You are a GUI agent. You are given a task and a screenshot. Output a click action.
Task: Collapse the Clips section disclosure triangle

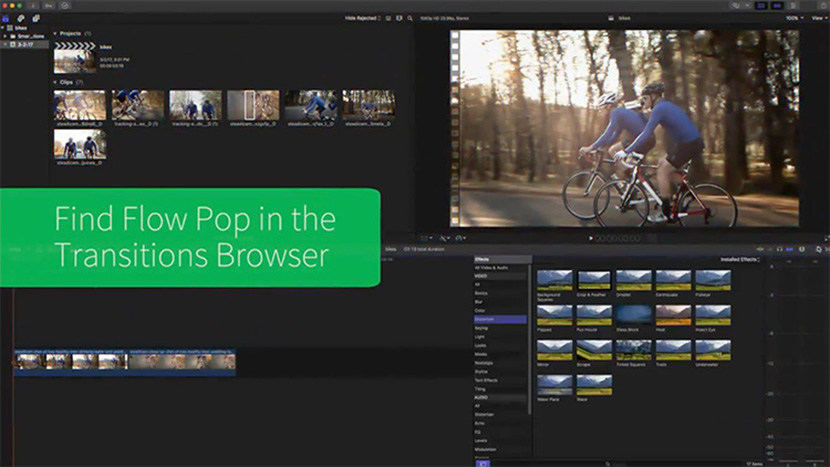point(55,82)
